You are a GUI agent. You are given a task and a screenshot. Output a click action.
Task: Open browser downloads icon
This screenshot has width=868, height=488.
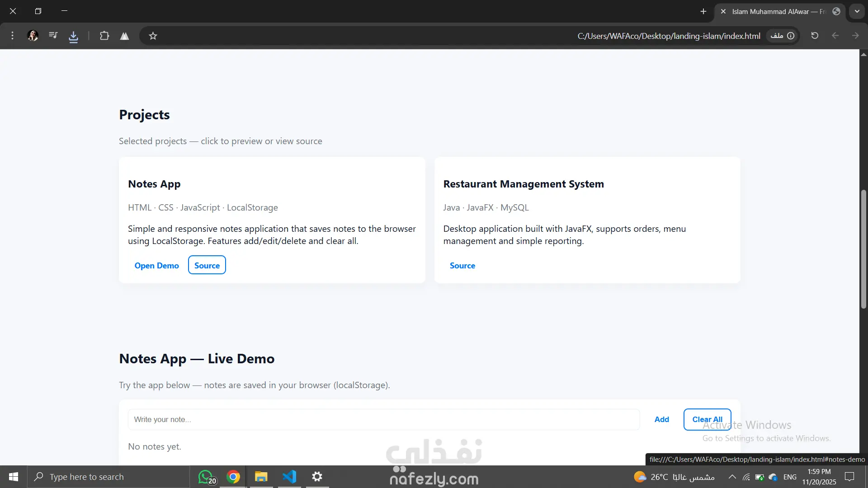coord(73,36)
